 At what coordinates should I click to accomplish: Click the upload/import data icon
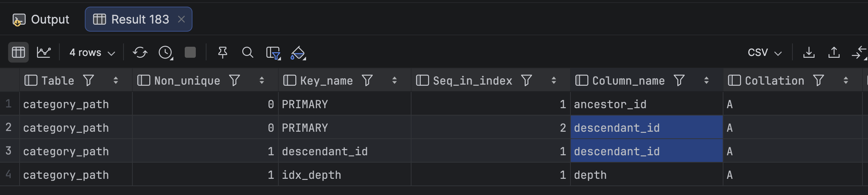pos(834,52)
